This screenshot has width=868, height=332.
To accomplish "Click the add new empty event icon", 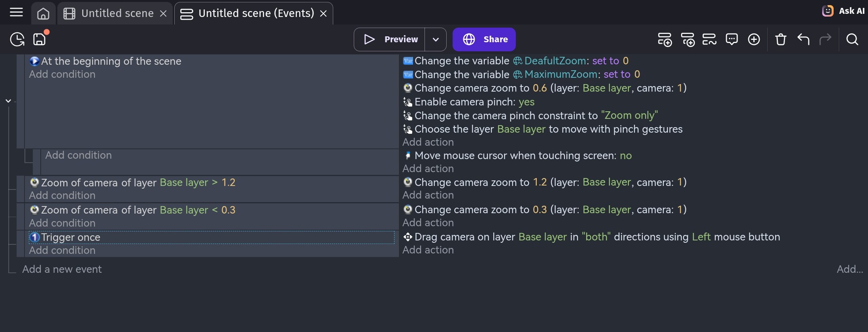I will [664, 39].
